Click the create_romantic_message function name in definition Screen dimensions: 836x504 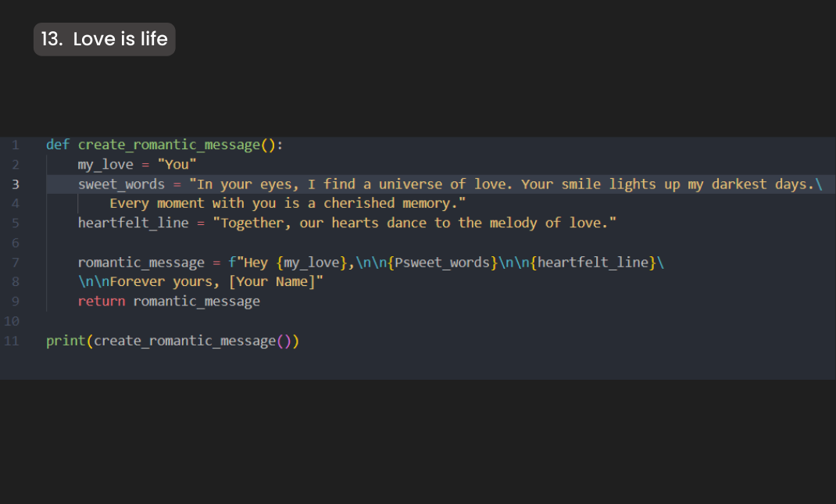pyautogui.click(x=168, y=145)
